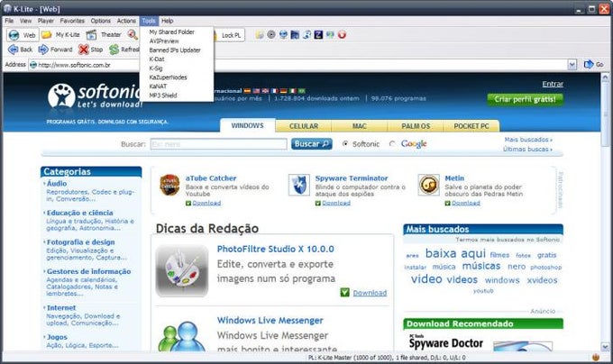Image resolution: width=613 pixels, height=364 pixels.
Task: Open the Help menu
Action: (168, 21)
